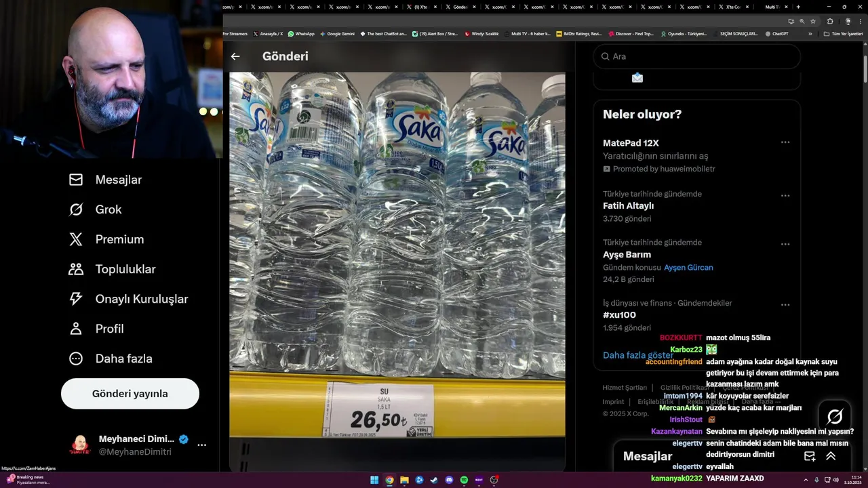Open the Windows Start menu
The width and height of the screenshot is (868, 488).
tap(374, 480)
